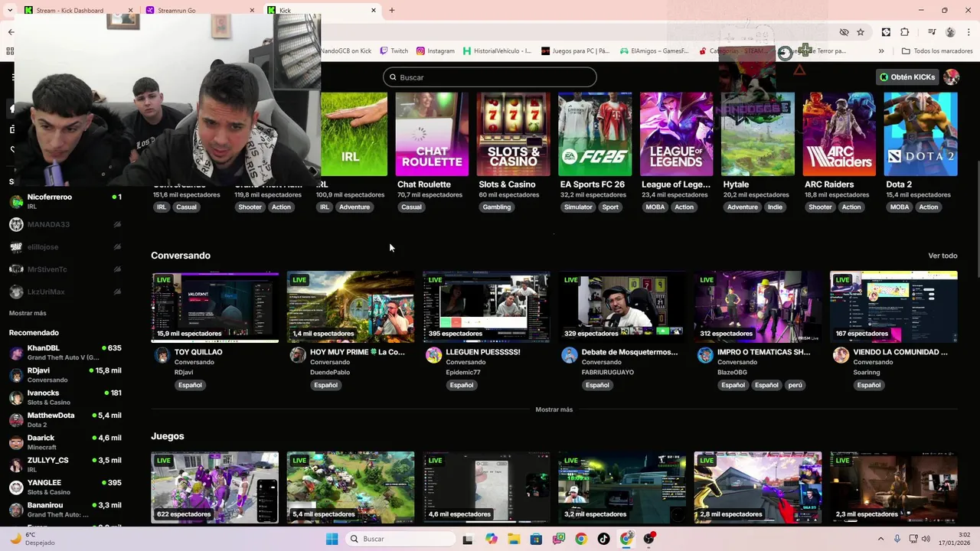Click the crossed-out eye icon in the address bar
Image resolution: width=980 pixels, height=551 pixels.
point(844,32)
